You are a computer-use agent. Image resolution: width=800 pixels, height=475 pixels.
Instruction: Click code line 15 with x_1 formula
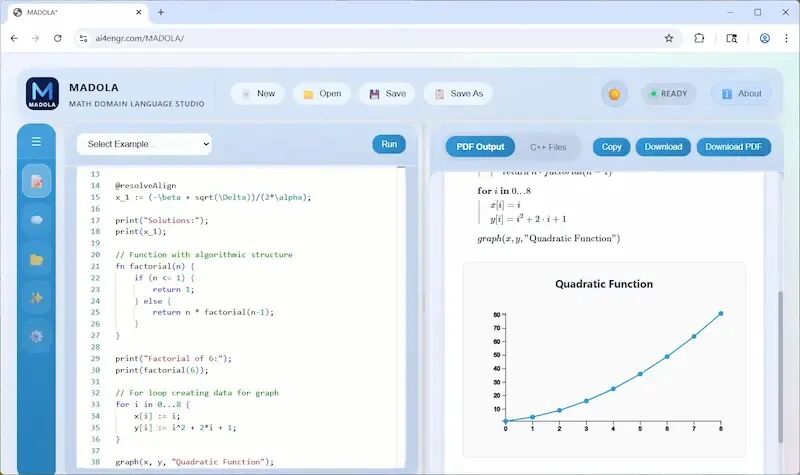pos(213,197)
